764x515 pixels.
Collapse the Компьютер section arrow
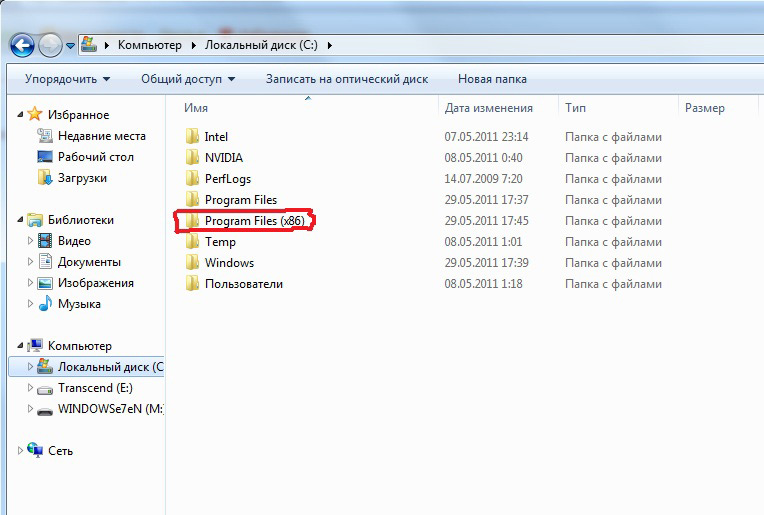tap(20, 345)
